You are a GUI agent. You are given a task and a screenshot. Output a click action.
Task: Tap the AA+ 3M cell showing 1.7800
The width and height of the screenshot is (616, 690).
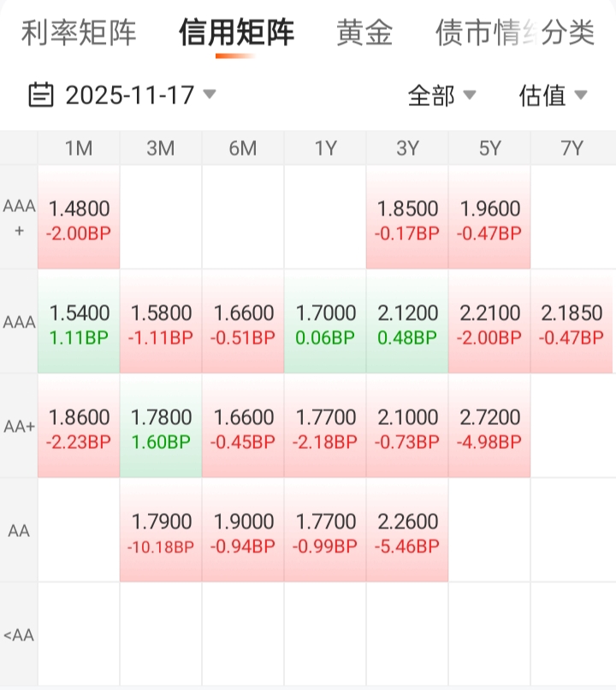pos(161,427)
